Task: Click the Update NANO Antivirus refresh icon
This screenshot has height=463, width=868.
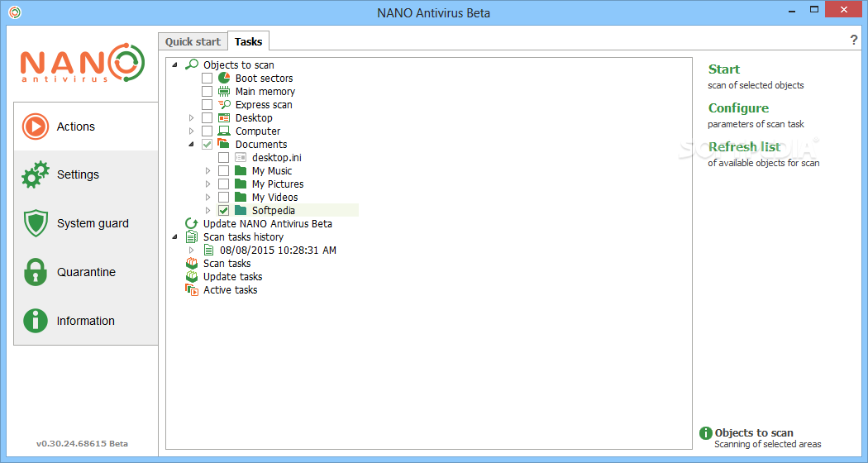Action: [192, 224]
